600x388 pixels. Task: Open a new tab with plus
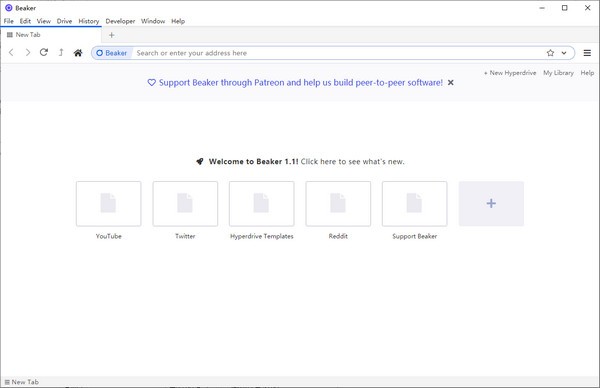(x=111, y=35)
